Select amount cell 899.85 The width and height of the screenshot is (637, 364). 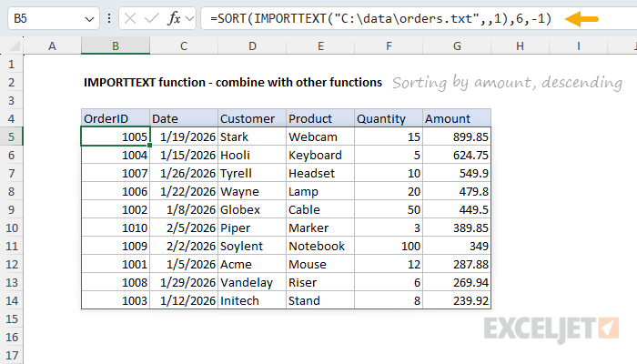(457, 136)
